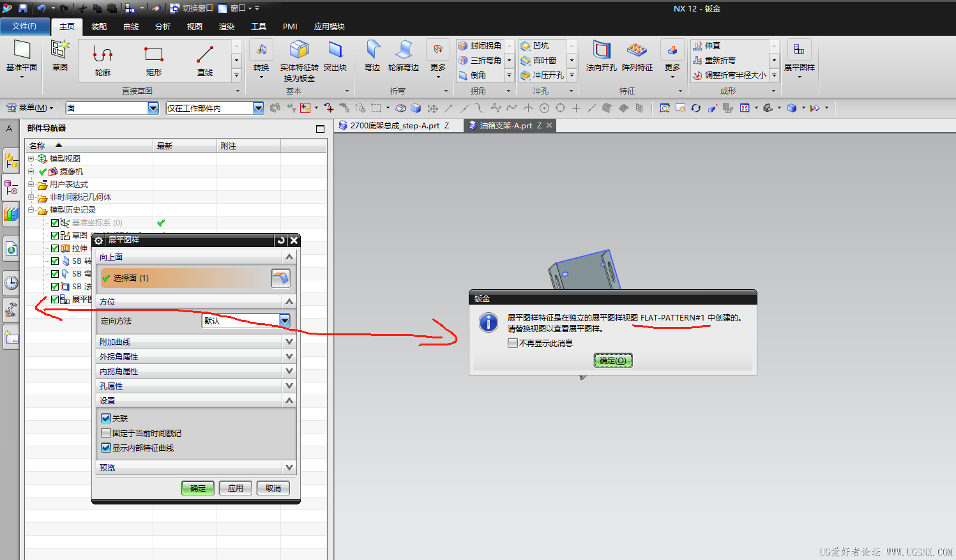Toggle 显示内部特征曲线 checkbox

(x=106, y=448)
